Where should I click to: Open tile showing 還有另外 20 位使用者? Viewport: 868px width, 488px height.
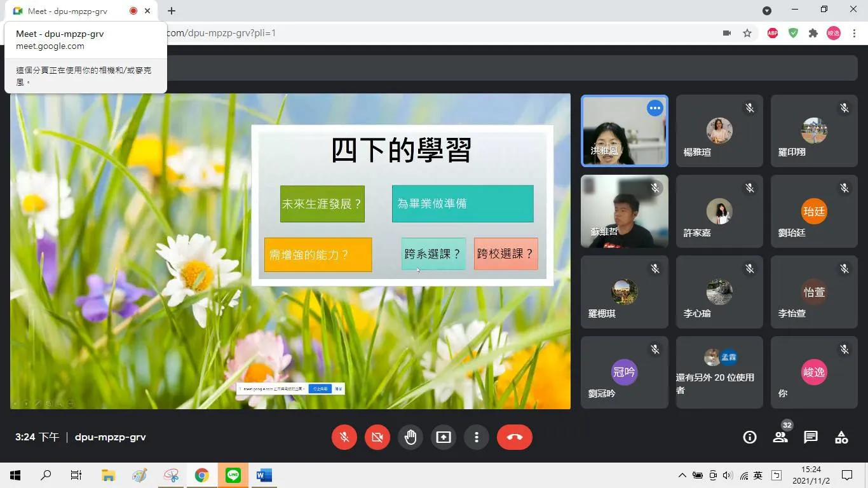point(719,372)
